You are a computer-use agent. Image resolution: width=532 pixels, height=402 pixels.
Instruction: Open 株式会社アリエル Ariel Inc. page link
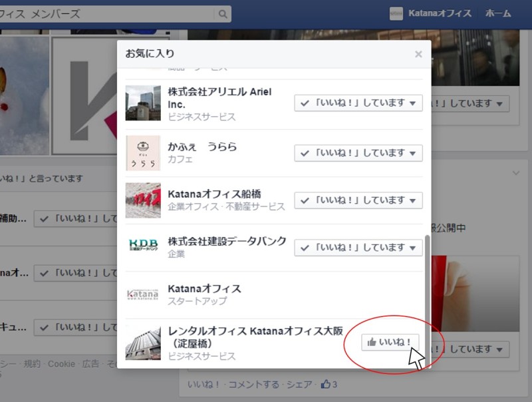tap(219, 98)
